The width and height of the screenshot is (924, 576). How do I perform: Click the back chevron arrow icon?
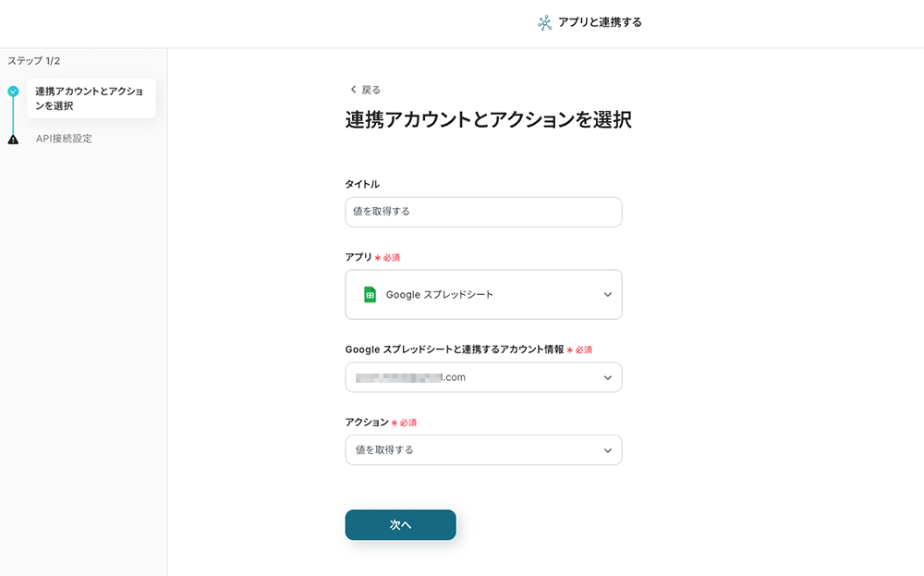(353, 90)
